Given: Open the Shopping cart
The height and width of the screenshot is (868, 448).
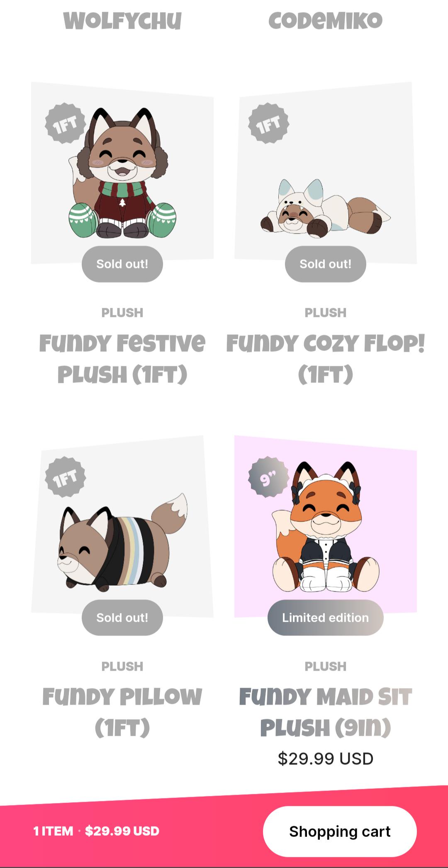Looking at the screenshot, I should click(x=340, y=831).
